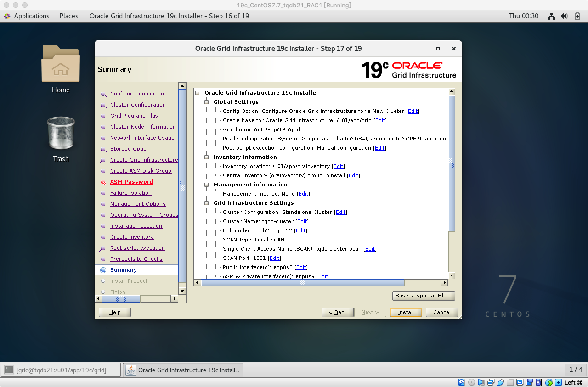This screenshot has width=588, height=387.
Task: Go to Management Options step
Action: [138, 204]
